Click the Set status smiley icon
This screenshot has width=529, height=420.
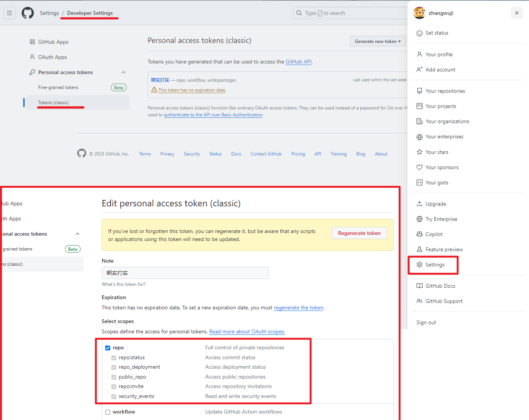point(420,33)
